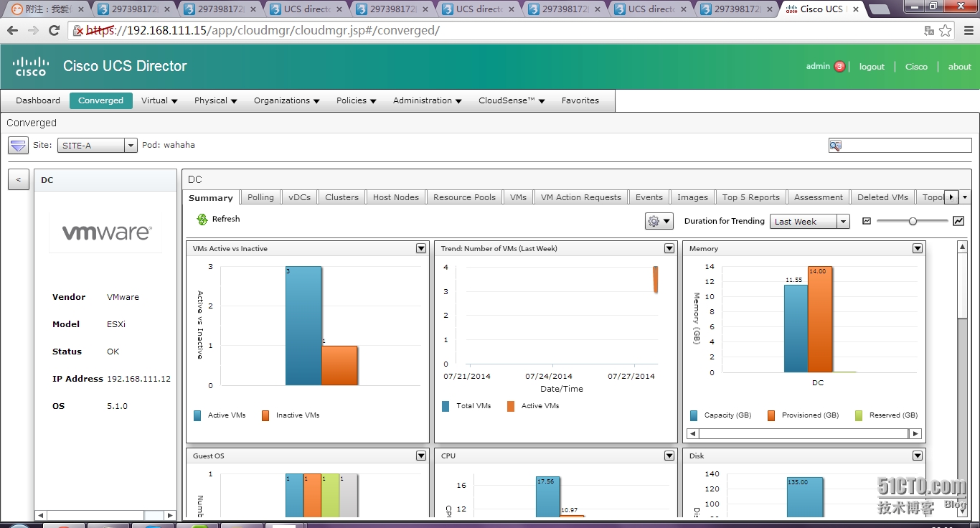Switch to the Resource Pools tab
Screen dimensions: 980x528
pyautogui.click(x=464, y=197)
